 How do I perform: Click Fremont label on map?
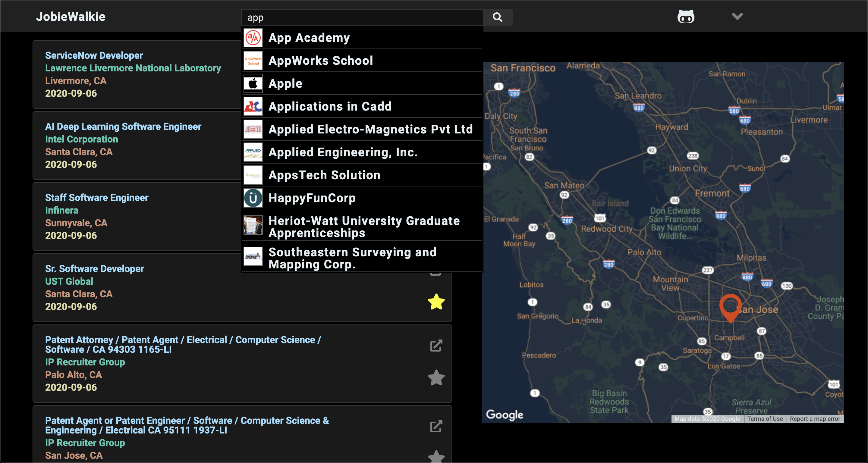coord(712,193)
